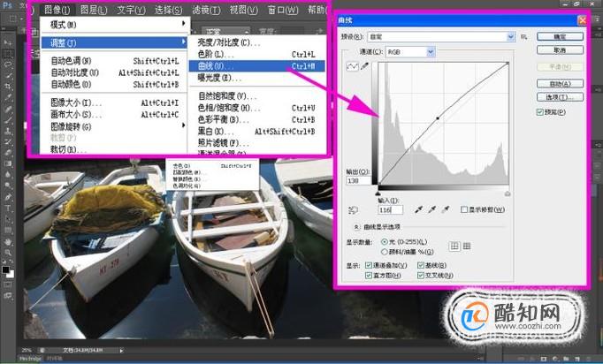The height and width of the screenshot is (364, 603).
Task: Toggle Quick Mask mode icon
Action: (x=8, y=284)
